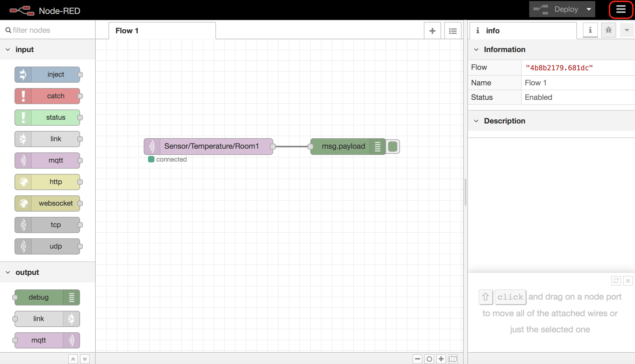
Task: Open the sidebar tabs dropdown
Action: 627,30
